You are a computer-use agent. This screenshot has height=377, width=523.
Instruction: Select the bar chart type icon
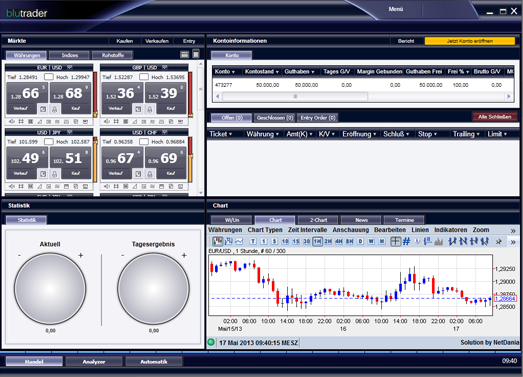tap(228, 241)
